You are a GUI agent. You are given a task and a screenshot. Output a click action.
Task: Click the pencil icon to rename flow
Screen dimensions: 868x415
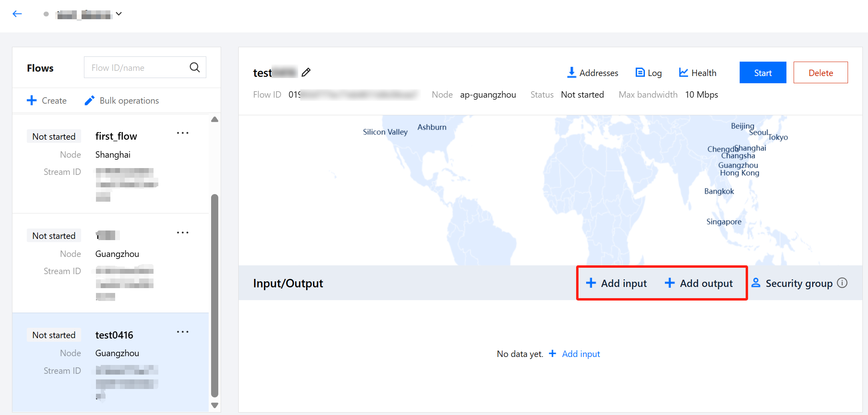tap(306, 72)
